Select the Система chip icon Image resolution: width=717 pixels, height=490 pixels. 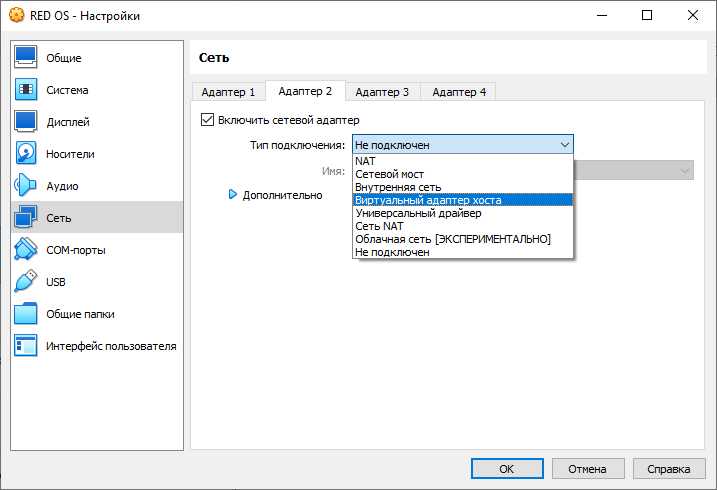click(26, 90)
